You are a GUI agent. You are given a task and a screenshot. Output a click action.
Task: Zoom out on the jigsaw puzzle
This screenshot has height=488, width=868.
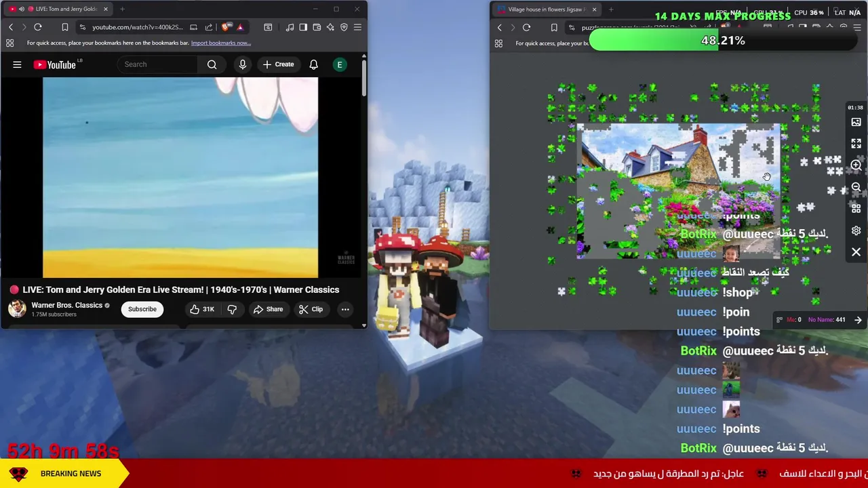click(856, 187)
